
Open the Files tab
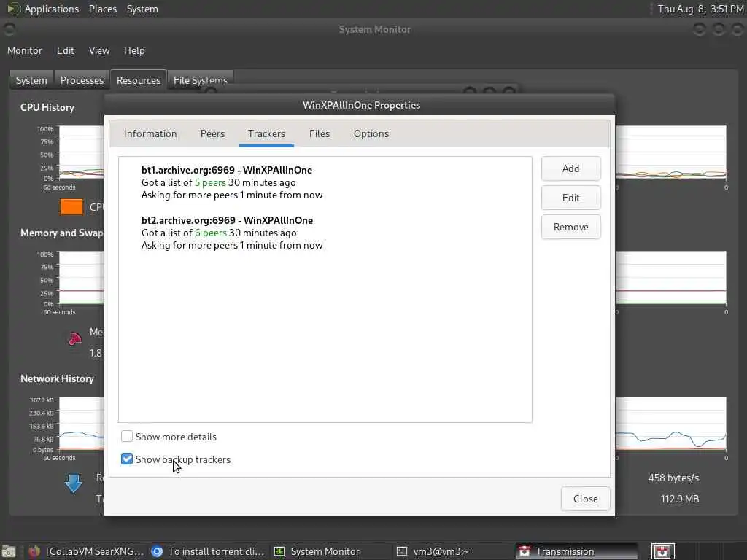[x=320, y=134]
